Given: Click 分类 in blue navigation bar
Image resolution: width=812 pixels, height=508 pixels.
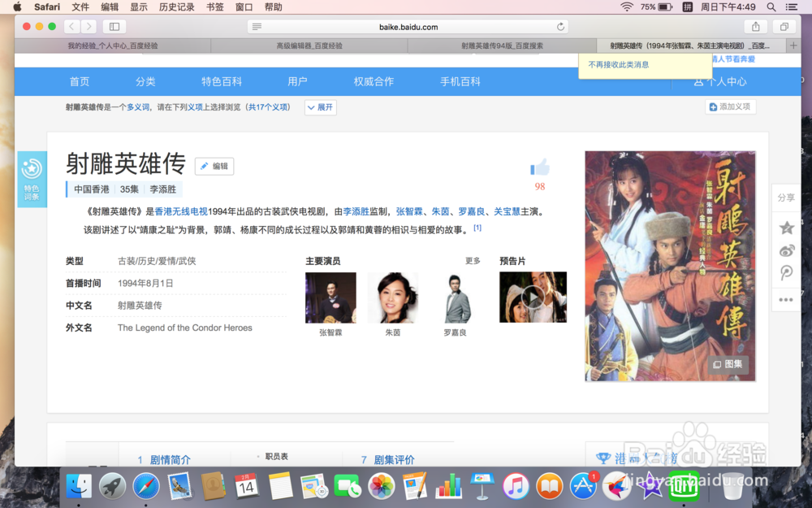Looking at the screenshot, I should tap(145, 81).
